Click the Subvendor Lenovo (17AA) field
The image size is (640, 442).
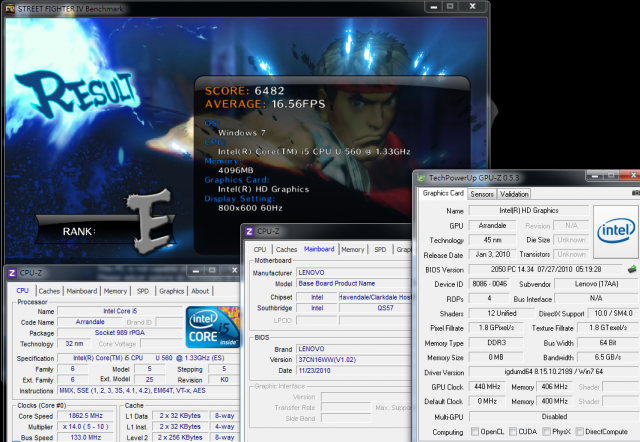point(596,284)
